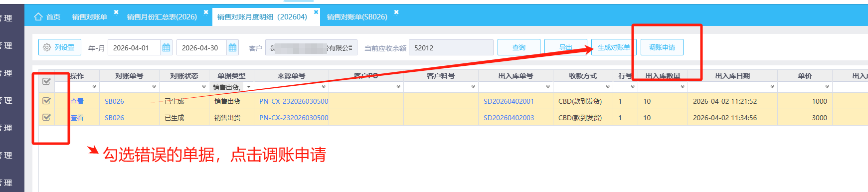868x192 pixels.
Task: Open the 对账状态 column filter arrow
Action: [204, 87]
